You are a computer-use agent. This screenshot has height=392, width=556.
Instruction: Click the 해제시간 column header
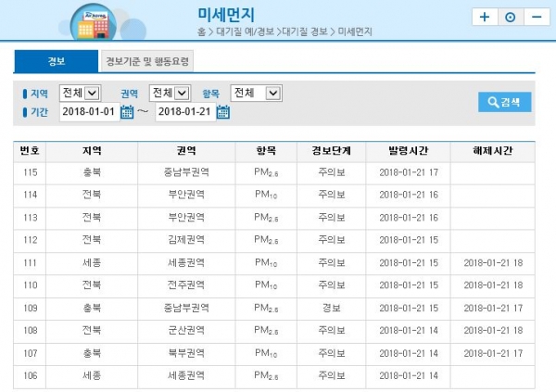click(493, 151)
